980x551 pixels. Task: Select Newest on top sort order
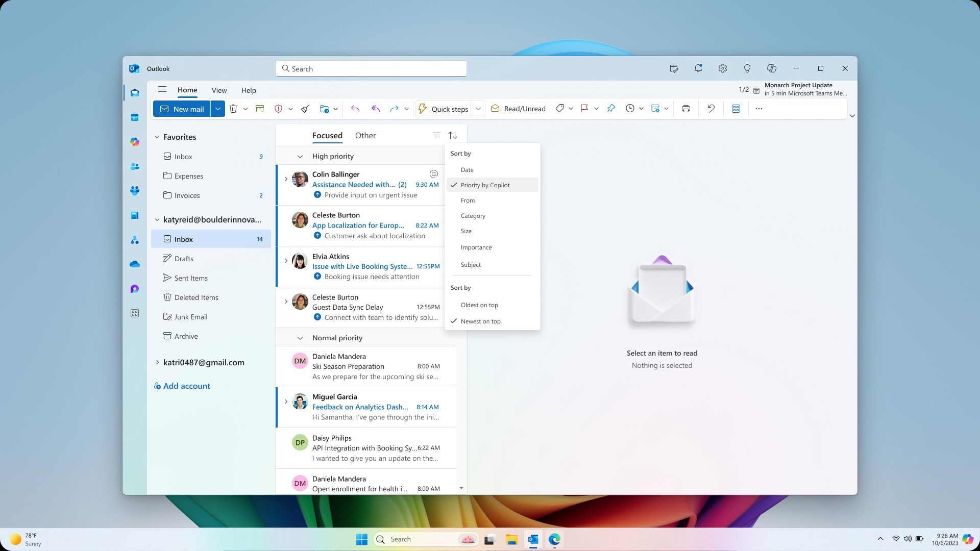click(480, 321)
